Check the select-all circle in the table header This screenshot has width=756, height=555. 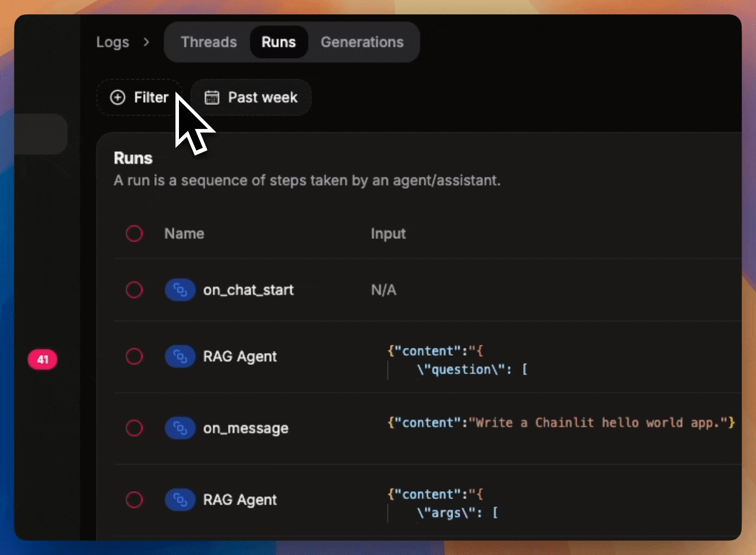tap(134, 233)
